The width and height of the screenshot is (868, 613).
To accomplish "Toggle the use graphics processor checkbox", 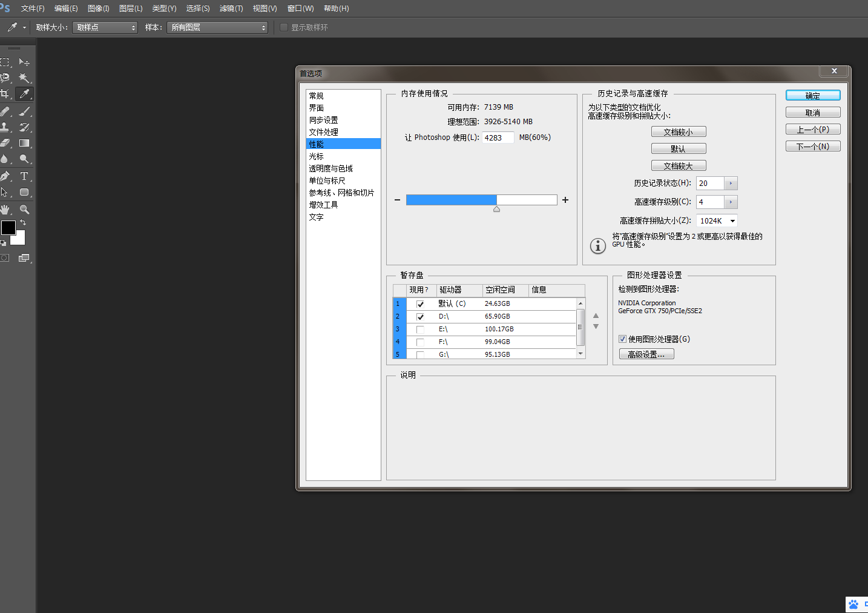I will pyautogui.click(x=622, y=339).
